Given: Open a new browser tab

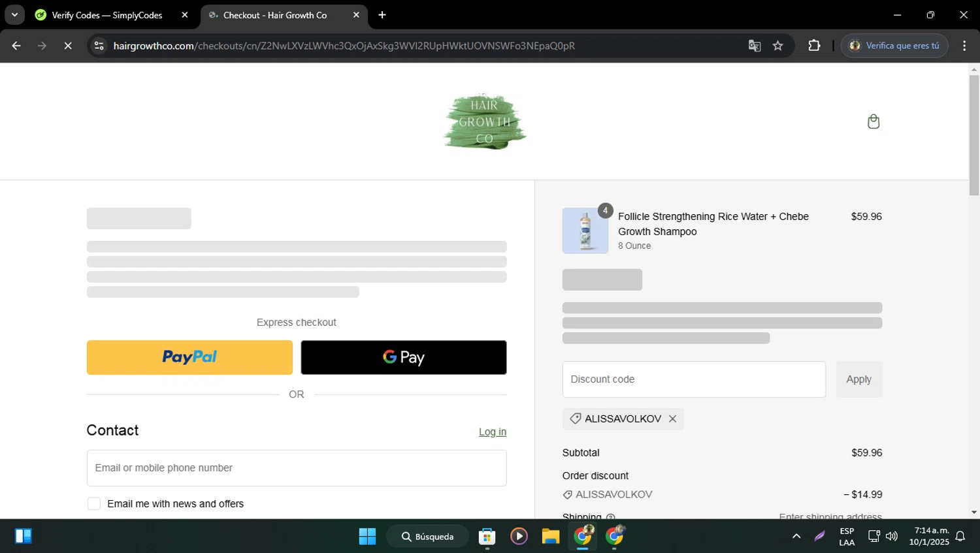Looking at the screenshot, I should pyautogui.click(x=382, y=15).
